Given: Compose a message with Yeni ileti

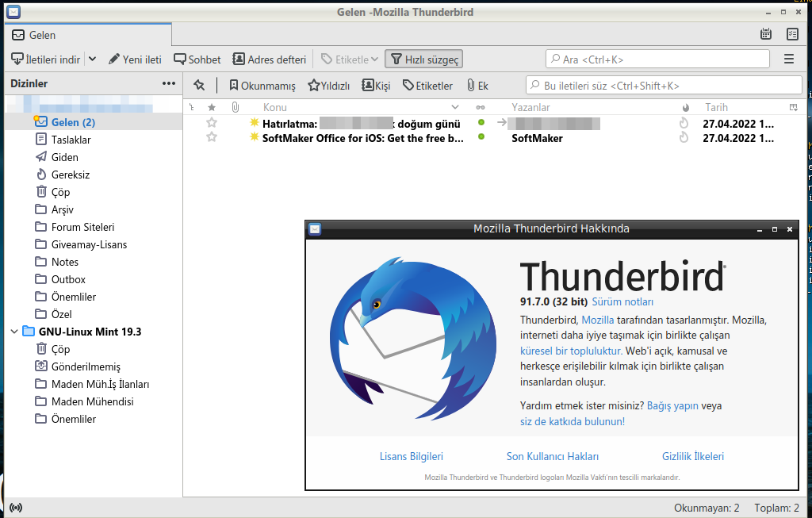Looking at the screenshot, I should point(135,59).
